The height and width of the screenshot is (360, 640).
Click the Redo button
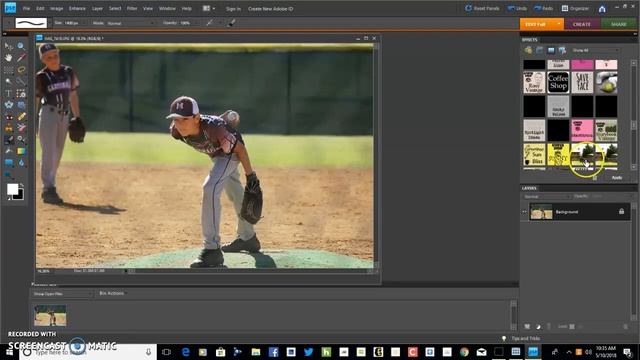point(543,8)
